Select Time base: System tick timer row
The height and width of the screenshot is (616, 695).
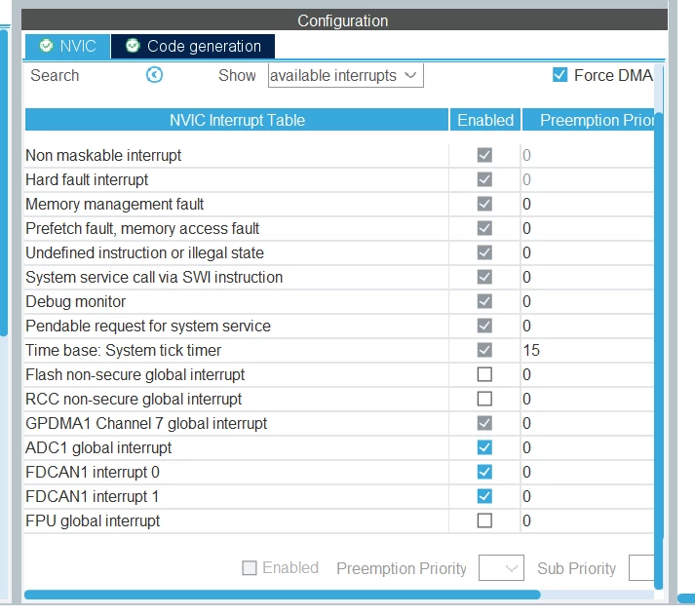[339, 351]
